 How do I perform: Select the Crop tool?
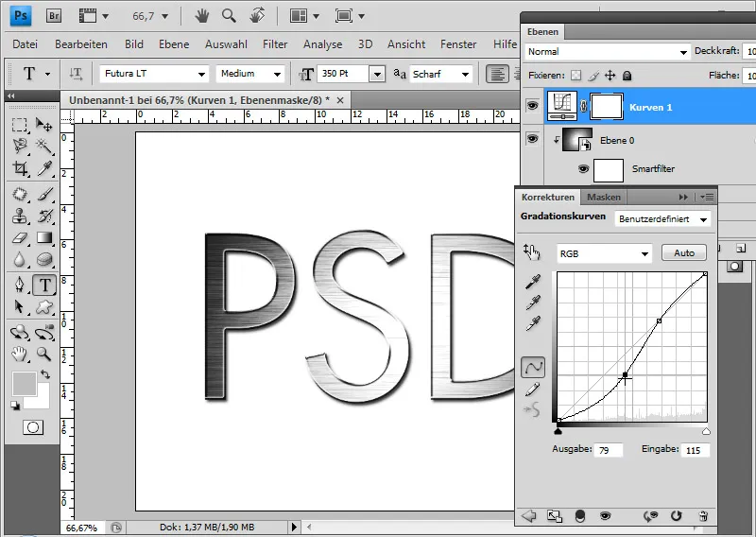19,168
